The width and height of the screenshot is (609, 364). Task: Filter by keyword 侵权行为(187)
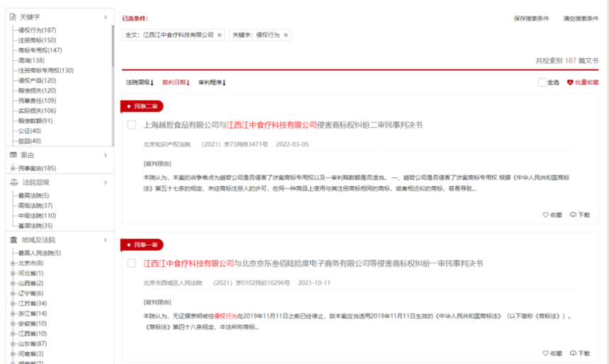[x=38, y=30]
